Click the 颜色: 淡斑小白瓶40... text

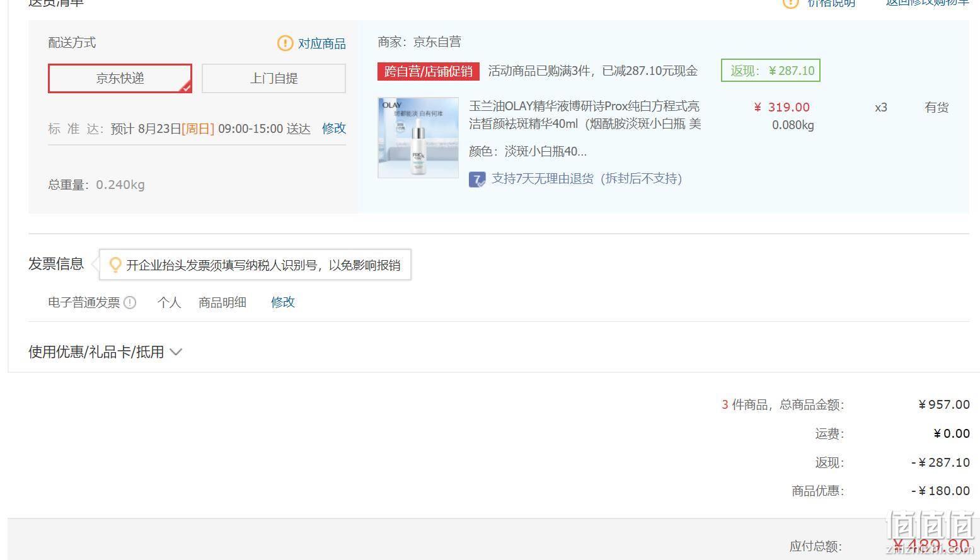click(527, 151)
